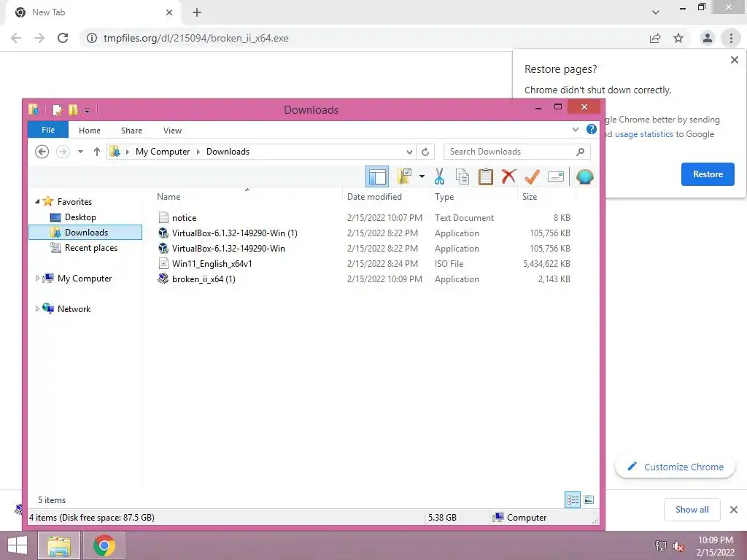Viewport: 747px width, 560px height.
Task: Open a new Chrome tab
Action: coord(197,12)
